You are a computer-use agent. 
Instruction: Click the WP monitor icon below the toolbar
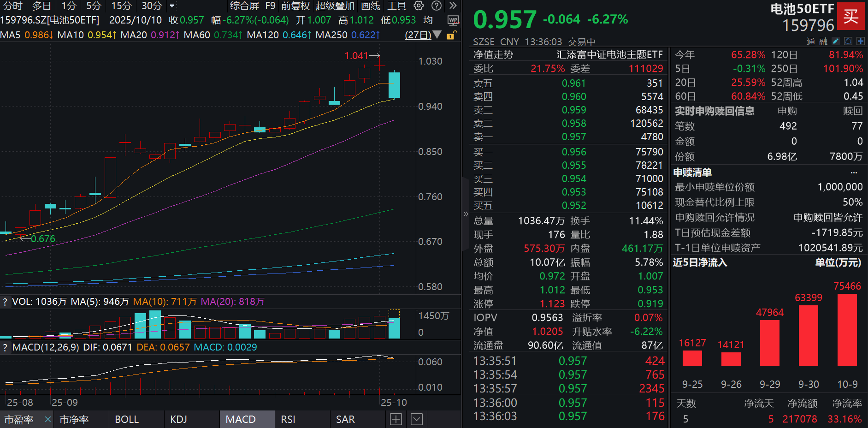point(452,20)
